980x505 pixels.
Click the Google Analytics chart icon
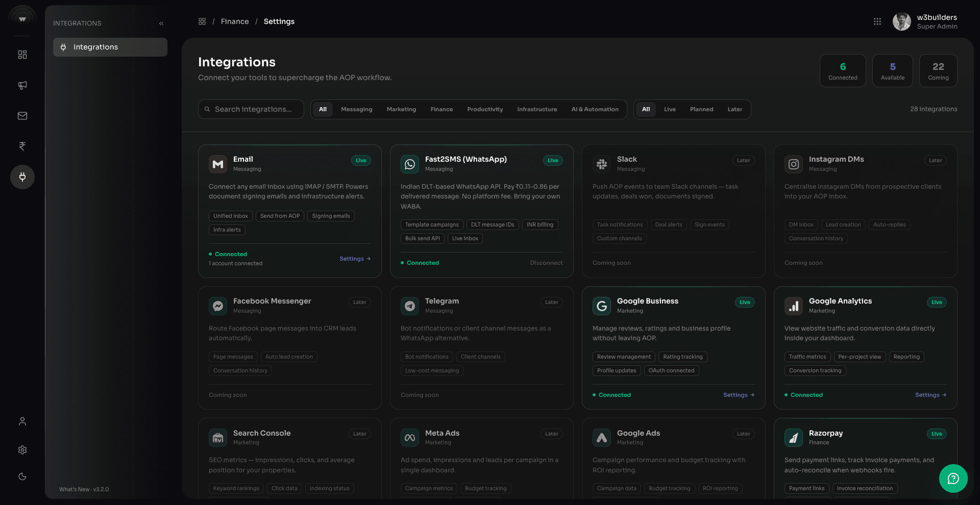point(794,306)
